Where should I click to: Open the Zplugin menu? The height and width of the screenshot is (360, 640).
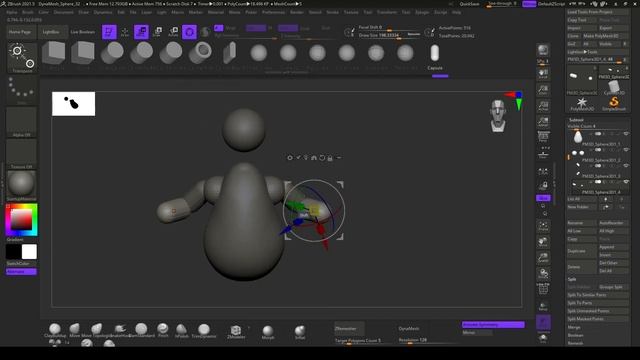coord(422,12)
